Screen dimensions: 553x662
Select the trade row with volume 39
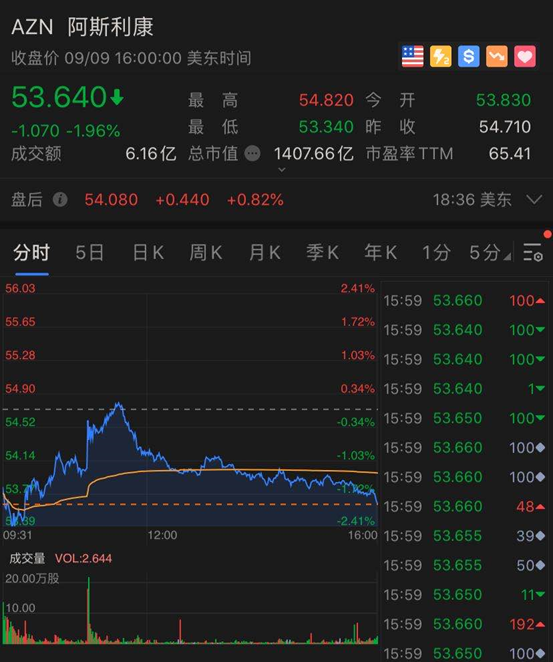pos(464,535)
